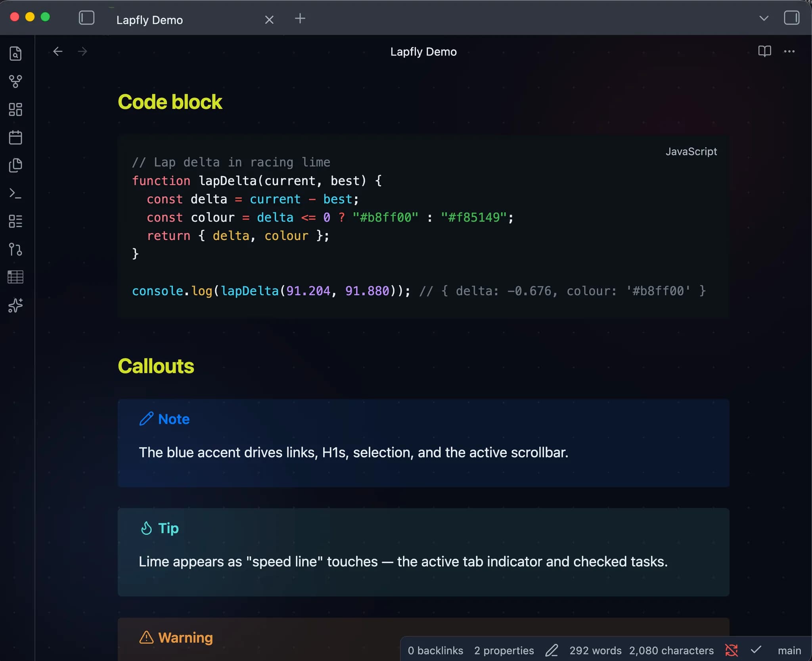Viewport: 812px width, 661px height.
Task: Open the git pull-request icon in the ribbon
Action: click(15, 249)
